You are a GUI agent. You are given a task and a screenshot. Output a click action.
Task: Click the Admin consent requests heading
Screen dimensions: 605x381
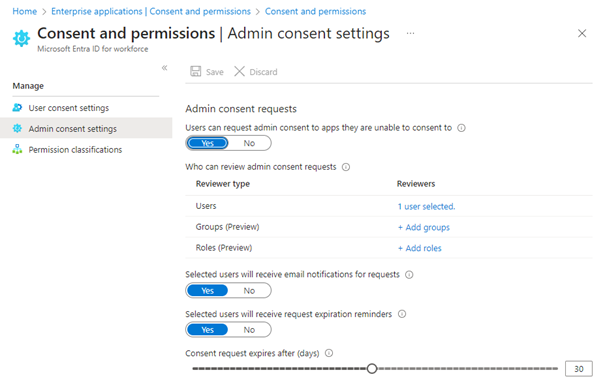click(241, 109)
